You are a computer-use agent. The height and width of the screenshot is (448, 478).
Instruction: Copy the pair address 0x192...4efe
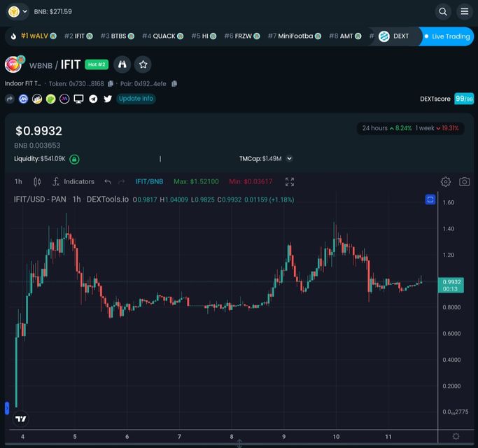point(174,83)
